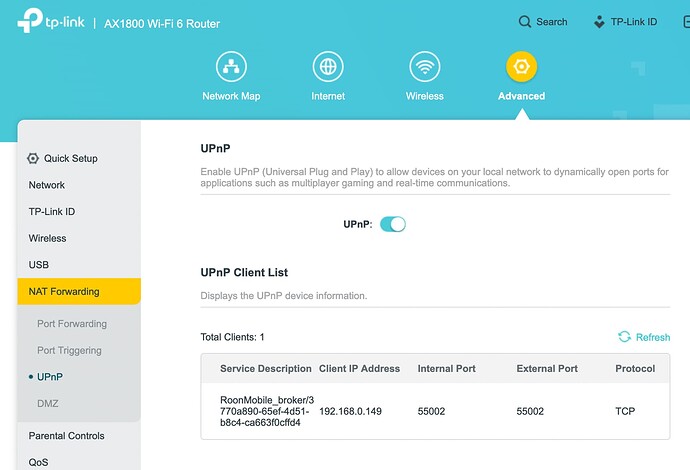
Task: Switch to the Wireless top tab label
Action: click(x=425, y=96)
